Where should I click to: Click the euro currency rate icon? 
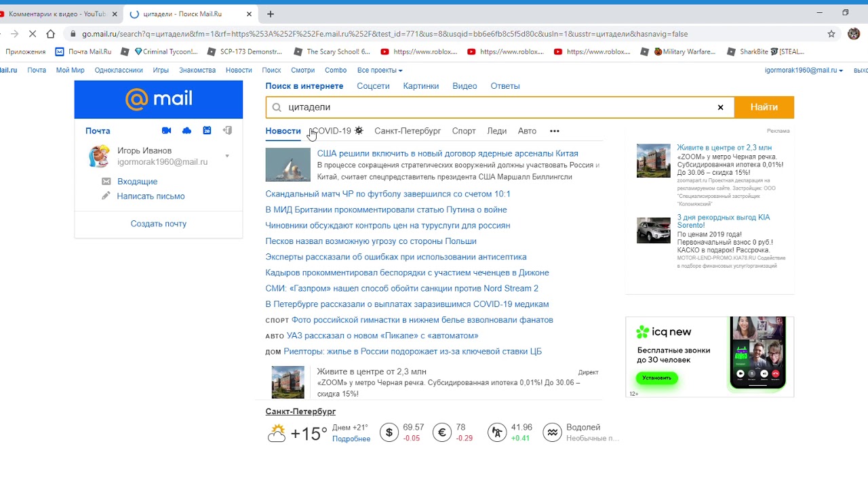coord(442,432)
